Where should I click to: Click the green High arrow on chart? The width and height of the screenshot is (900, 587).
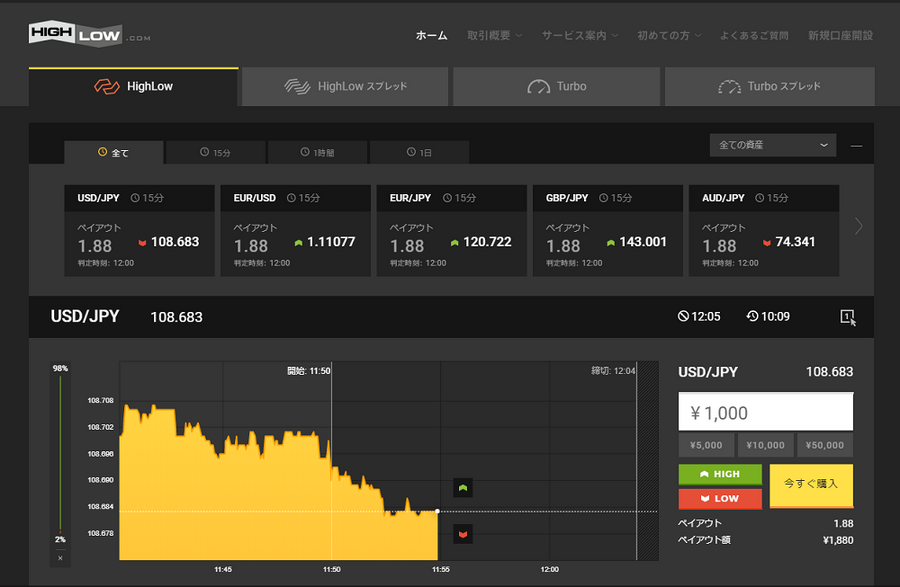(x=463, y=488)
